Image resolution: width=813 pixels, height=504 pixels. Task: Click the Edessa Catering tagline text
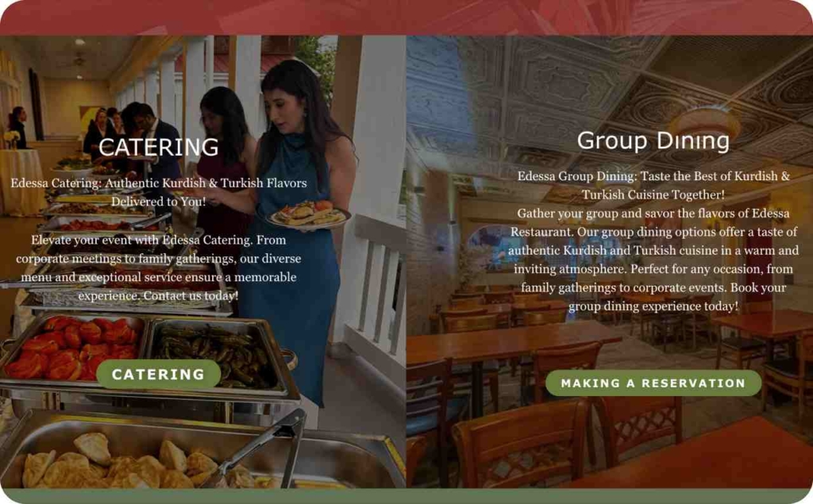158,192
